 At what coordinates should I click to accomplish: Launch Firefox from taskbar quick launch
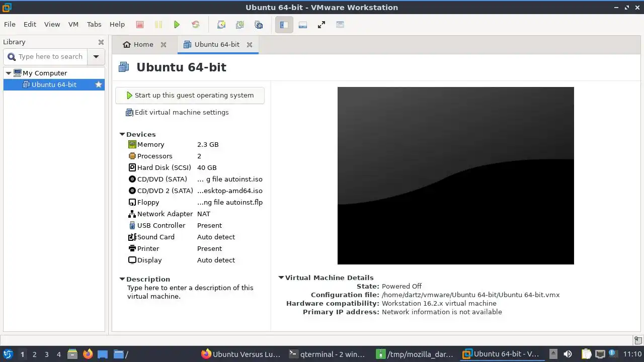(88, 354)
